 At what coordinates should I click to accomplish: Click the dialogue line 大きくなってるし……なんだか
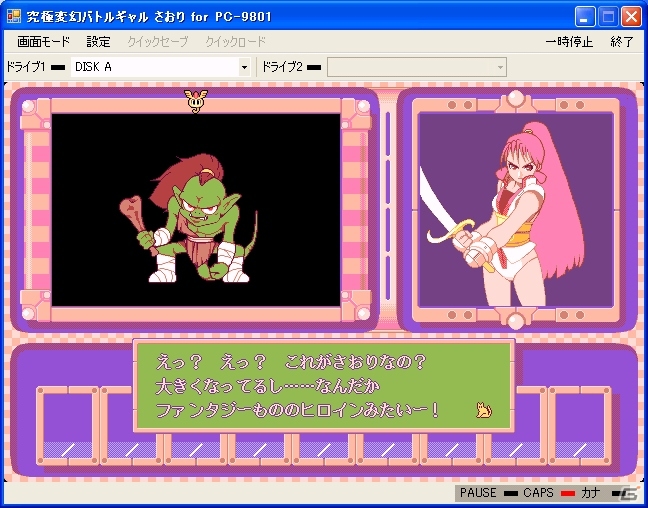[267, 386]
